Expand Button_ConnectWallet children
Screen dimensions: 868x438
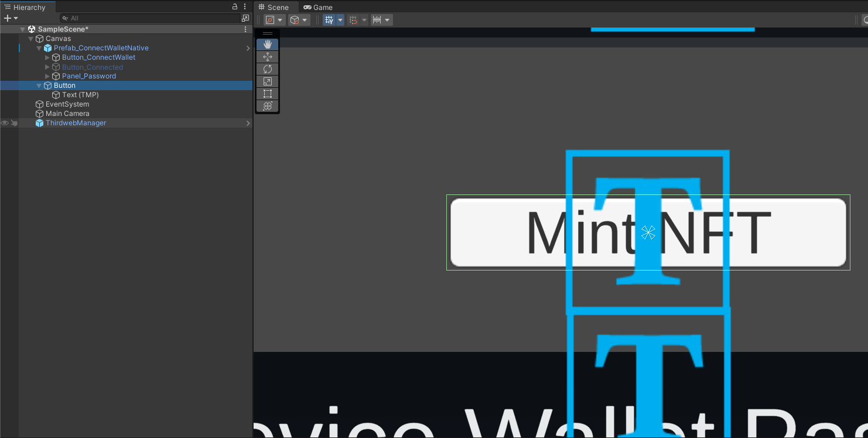[47, 57]
